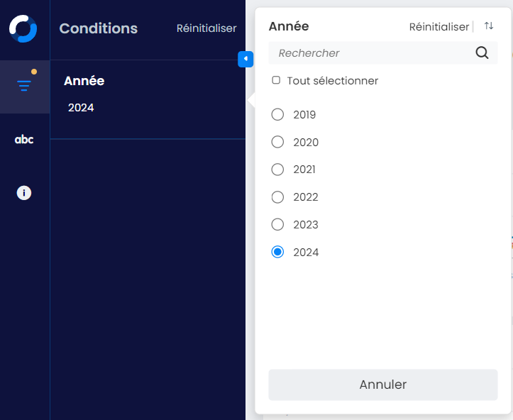The image size is (513, 420).
Task: Open the filter conditions sidebar icon
Action: [x=24, y=86]
